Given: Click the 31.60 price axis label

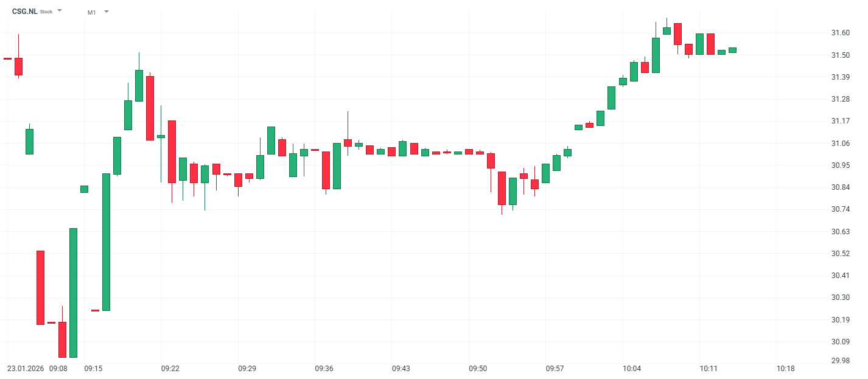Looking at the screenshot, I should pyautogui.click(x=839, y=33).
